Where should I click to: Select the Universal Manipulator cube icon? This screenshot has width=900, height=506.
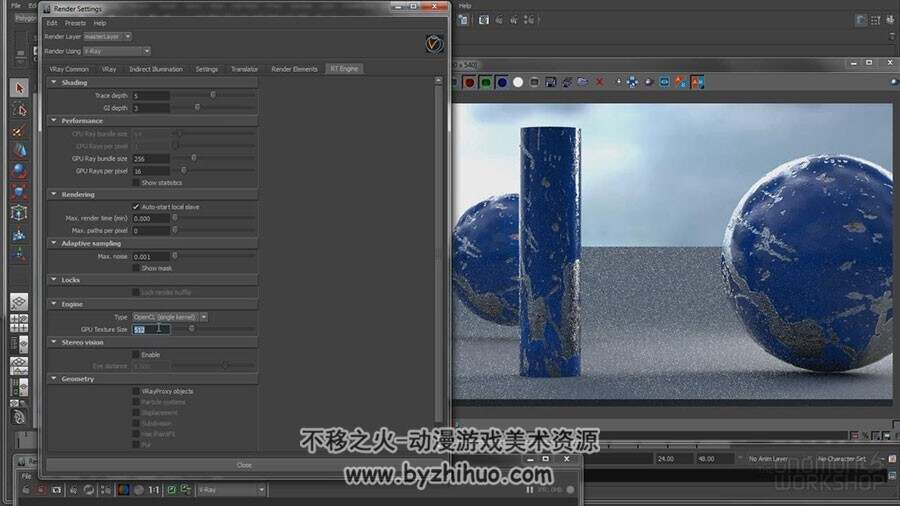coord(19,213)
